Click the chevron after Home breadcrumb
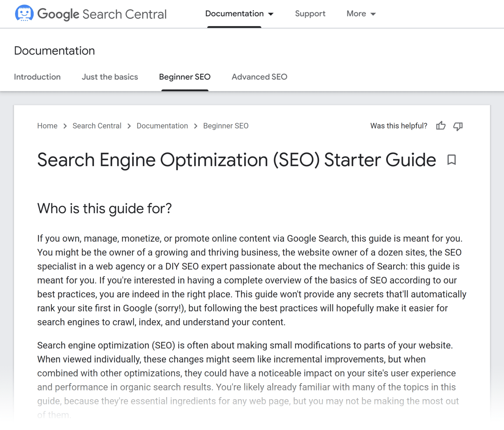This screenshot has height=430, width=504. (65, 126)
